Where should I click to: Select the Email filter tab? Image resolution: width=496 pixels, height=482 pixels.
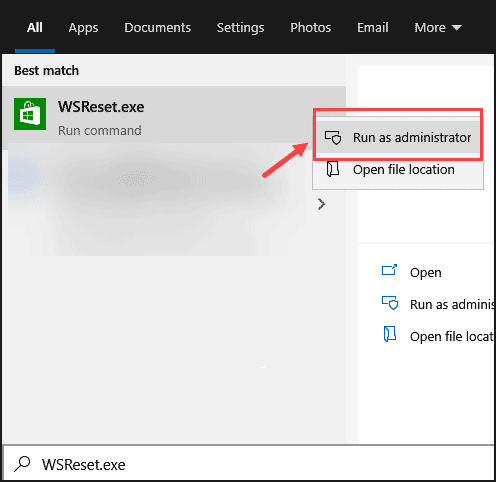pos(373,28)
